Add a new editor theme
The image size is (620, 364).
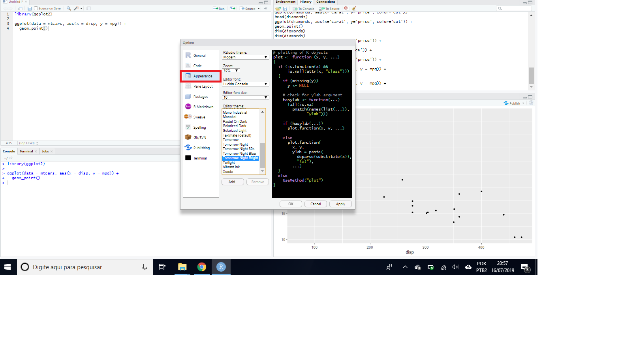(x=233, y=182)
